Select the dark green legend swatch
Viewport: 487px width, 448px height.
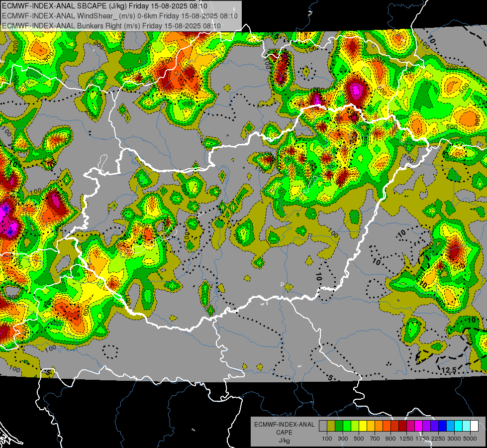(x=339, y=426)
